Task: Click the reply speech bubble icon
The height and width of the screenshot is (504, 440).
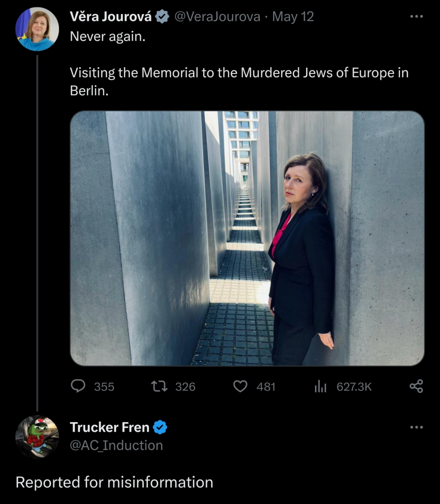Action: coord(78,386)
